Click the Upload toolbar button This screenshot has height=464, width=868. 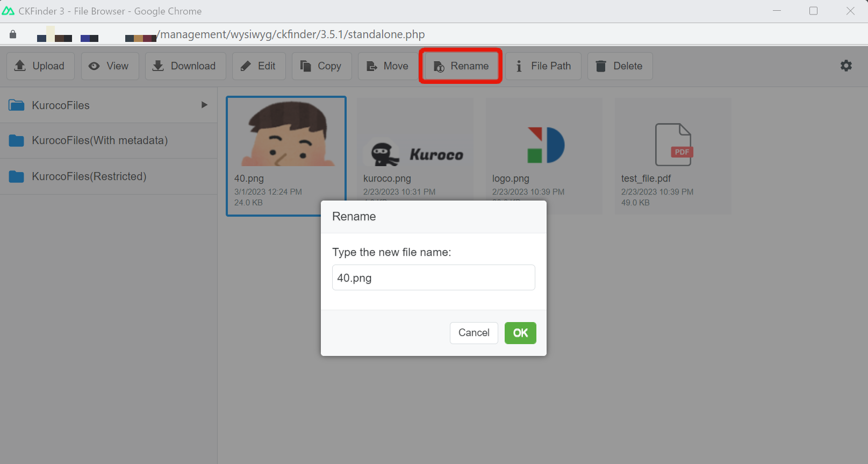40,66
